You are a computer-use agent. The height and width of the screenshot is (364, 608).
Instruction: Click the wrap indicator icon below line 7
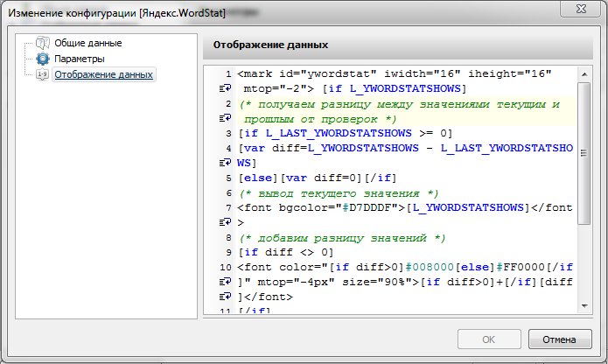tap(225, 222)
